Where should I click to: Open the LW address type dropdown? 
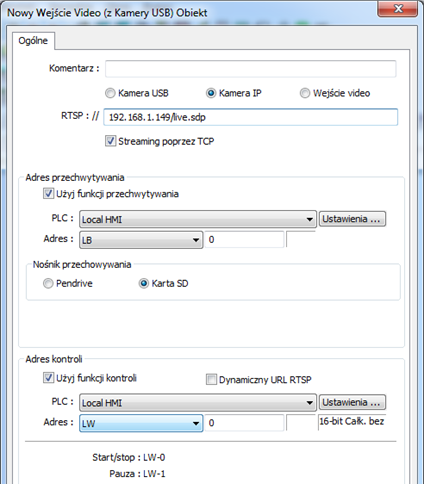141,423
